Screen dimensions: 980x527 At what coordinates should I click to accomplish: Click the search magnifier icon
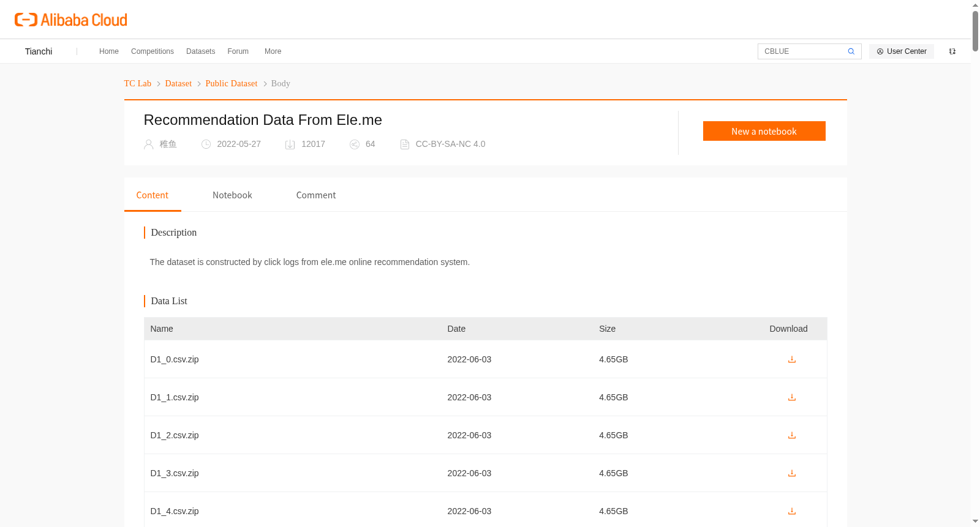851,51
